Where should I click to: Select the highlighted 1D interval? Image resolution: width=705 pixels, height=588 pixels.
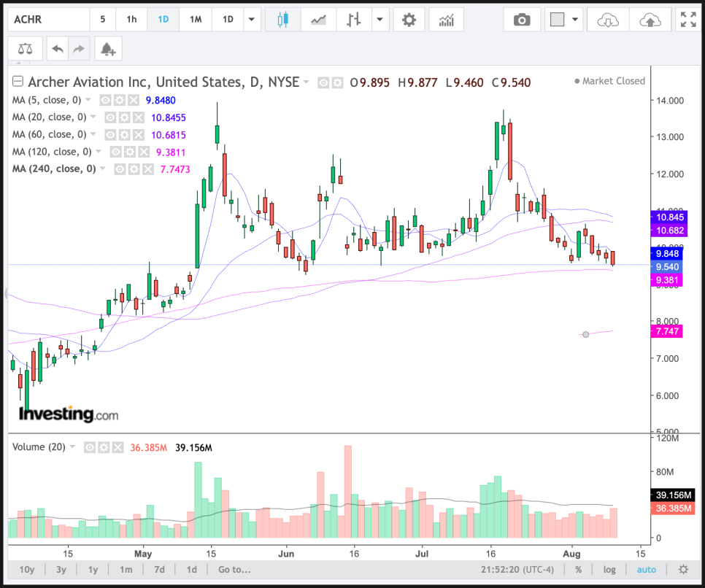tap(163, 19)
